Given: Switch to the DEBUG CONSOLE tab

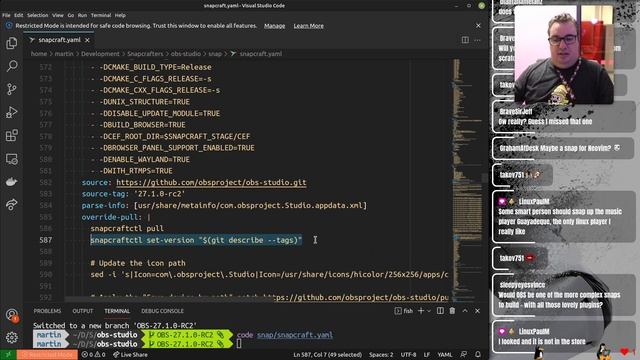Looking at the screenshot, I should pyautogui.click(x=162, y=311).
